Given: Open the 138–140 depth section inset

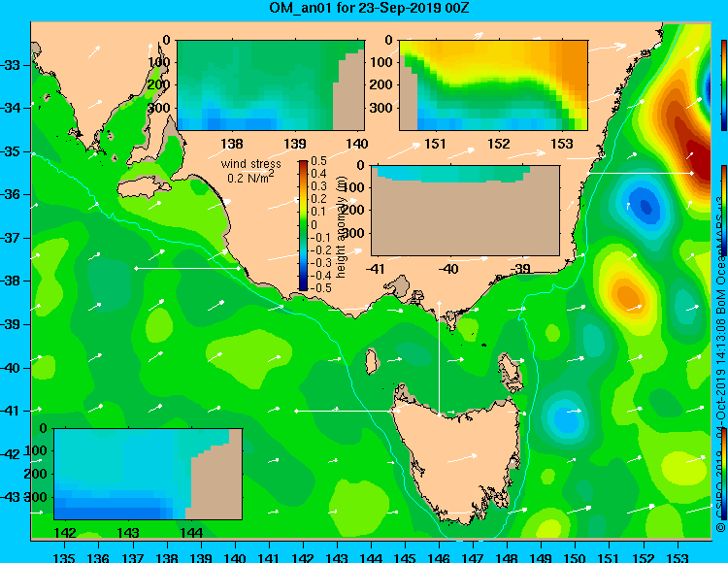Looking at the screenshot, I should 271,85.
